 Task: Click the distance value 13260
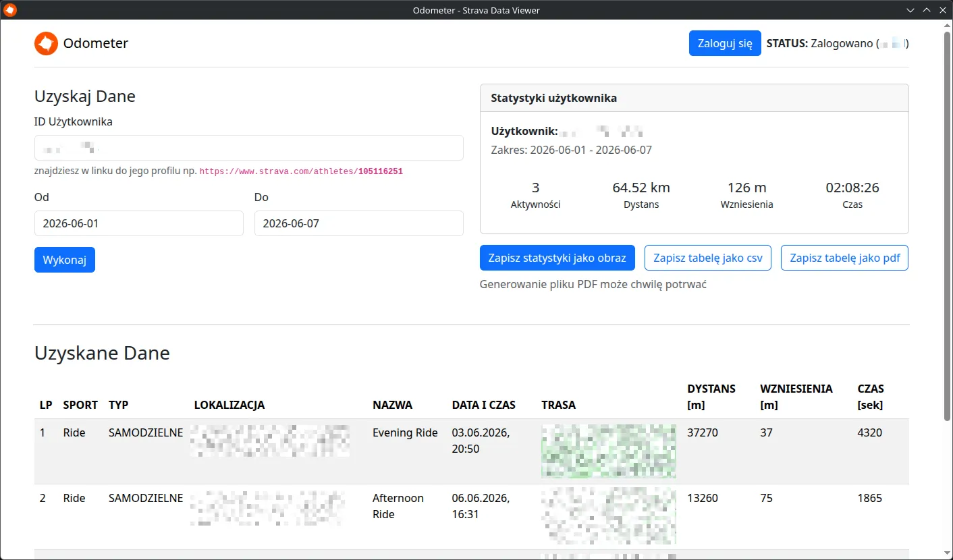703,499
